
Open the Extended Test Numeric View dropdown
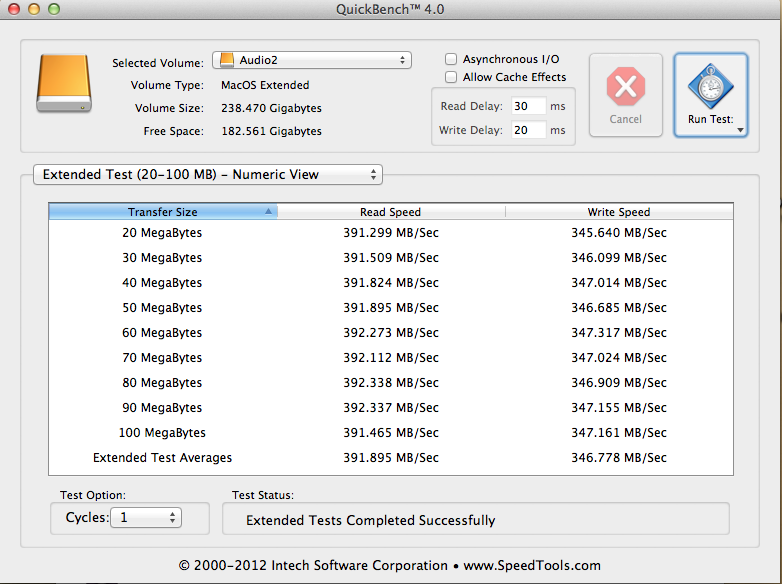(207, 175)
